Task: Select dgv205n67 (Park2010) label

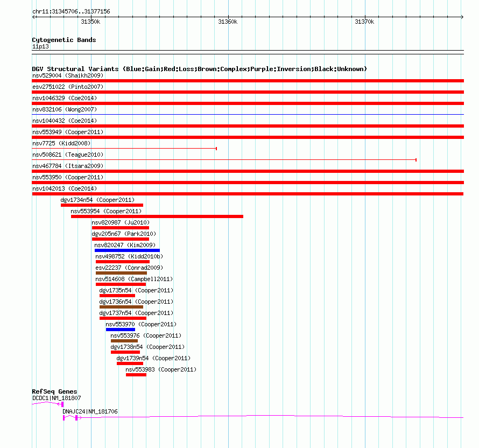Action: click(124, 234)
